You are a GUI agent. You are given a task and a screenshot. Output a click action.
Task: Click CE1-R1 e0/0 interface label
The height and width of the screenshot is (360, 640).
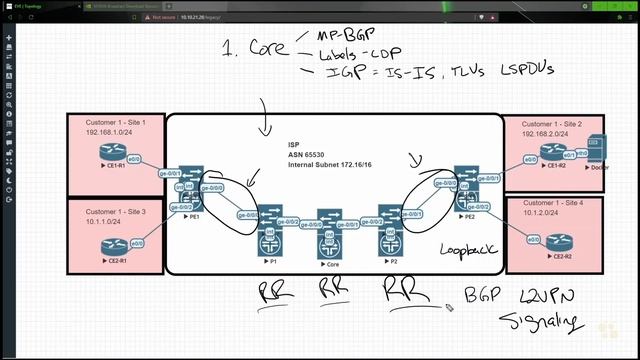[x=134, y=159]
